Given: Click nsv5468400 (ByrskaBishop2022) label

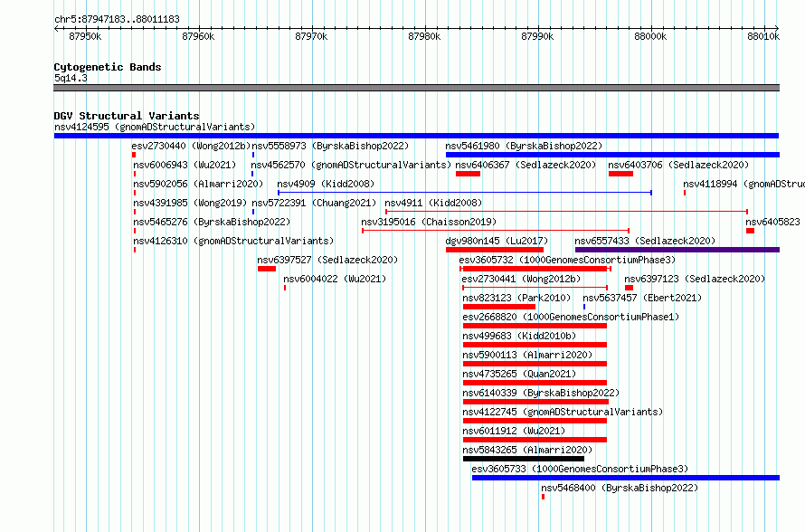Looking at the screenshot, I should click(620, 488).
